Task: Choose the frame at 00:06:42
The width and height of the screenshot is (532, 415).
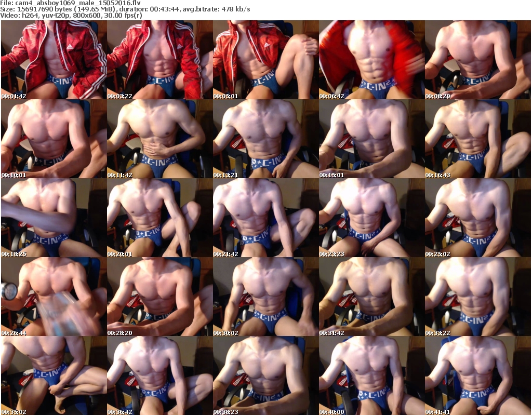Action: (x=371, y=60)
